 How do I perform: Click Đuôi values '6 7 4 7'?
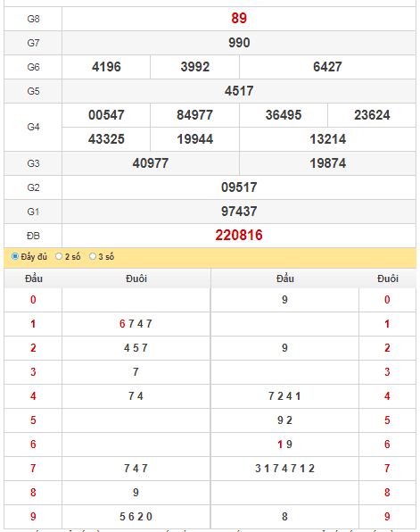pos(136,324)
